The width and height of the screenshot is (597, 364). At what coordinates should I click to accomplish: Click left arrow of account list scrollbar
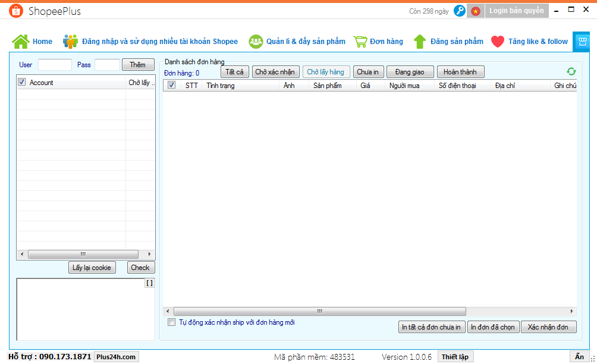[22, 254]
